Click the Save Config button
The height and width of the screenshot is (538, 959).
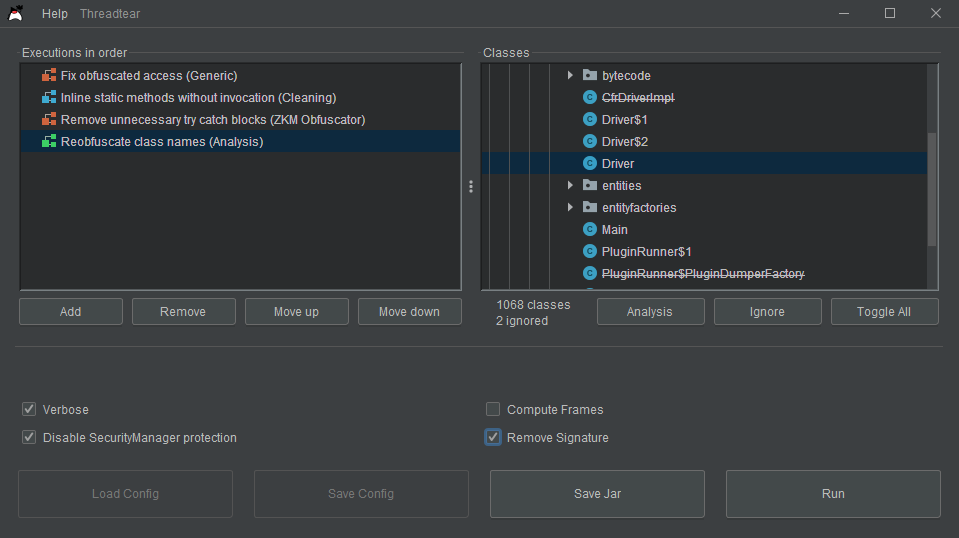[361, 494]
